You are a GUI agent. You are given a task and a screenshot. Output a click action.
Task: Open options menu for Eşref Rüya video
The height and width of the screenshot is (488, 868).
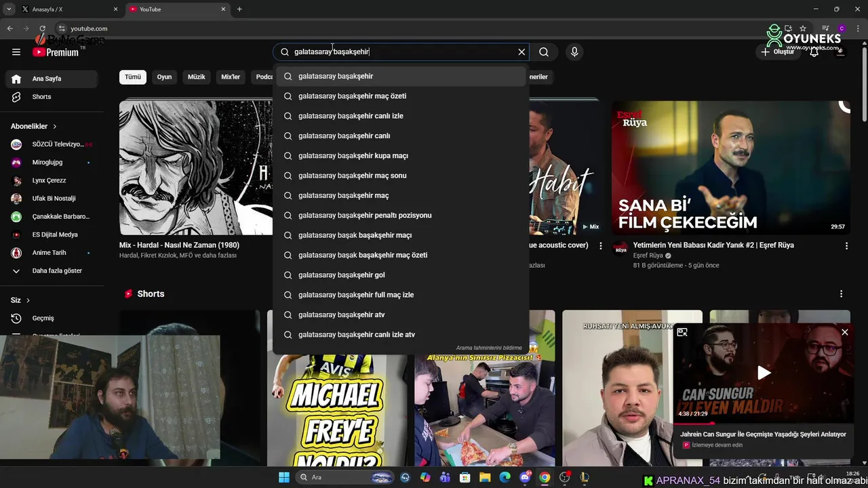pyautogui.click(x=846, y=246)
